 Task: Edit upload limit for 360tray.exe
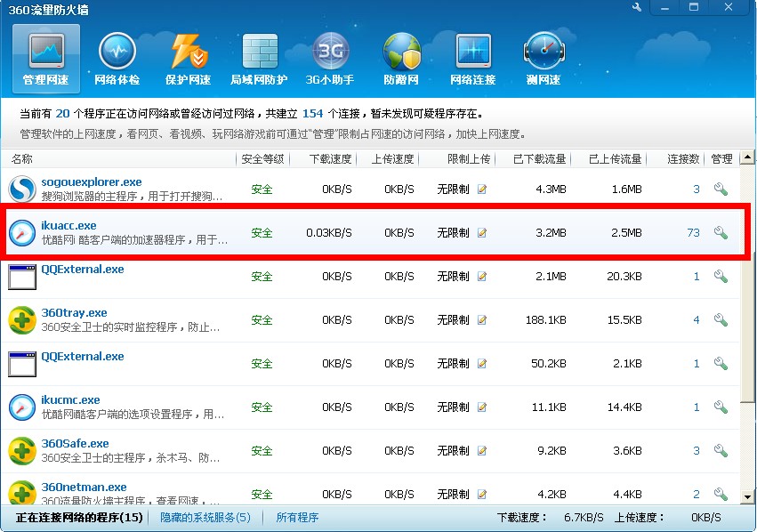click(481, 320)
